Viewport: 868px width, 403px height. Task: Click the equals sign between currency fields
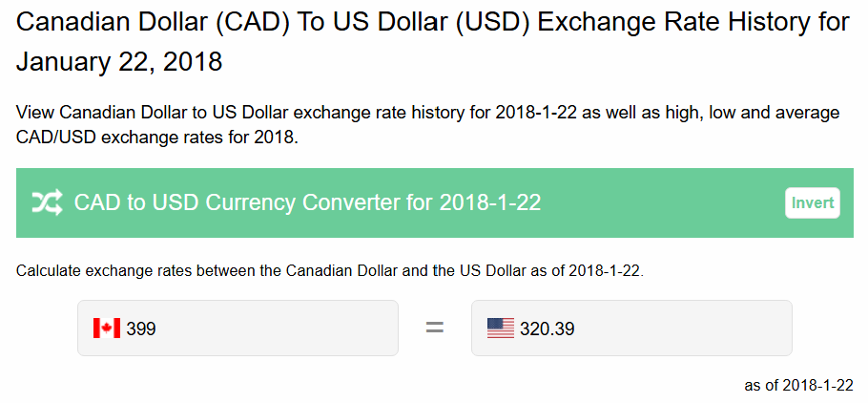click(435, 329)
